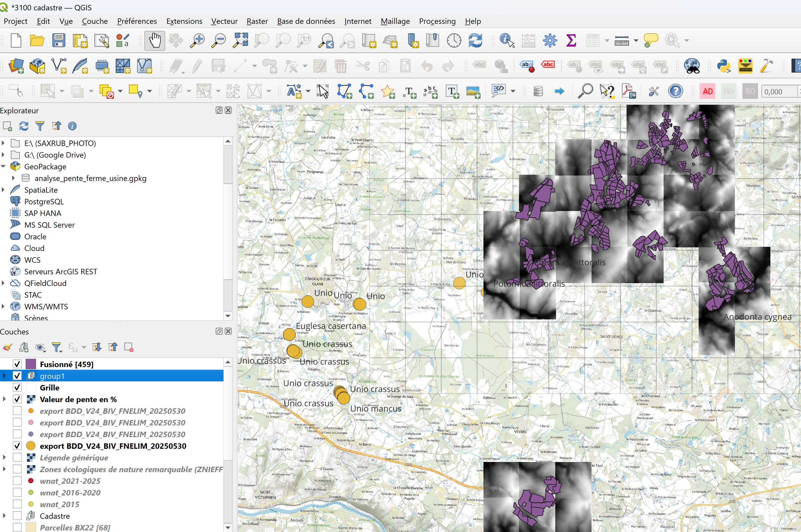Remove selected layer in Couches panel
The width and height of the screenshot is (801, 532).
pyautogui.click(x=129, y=347)
